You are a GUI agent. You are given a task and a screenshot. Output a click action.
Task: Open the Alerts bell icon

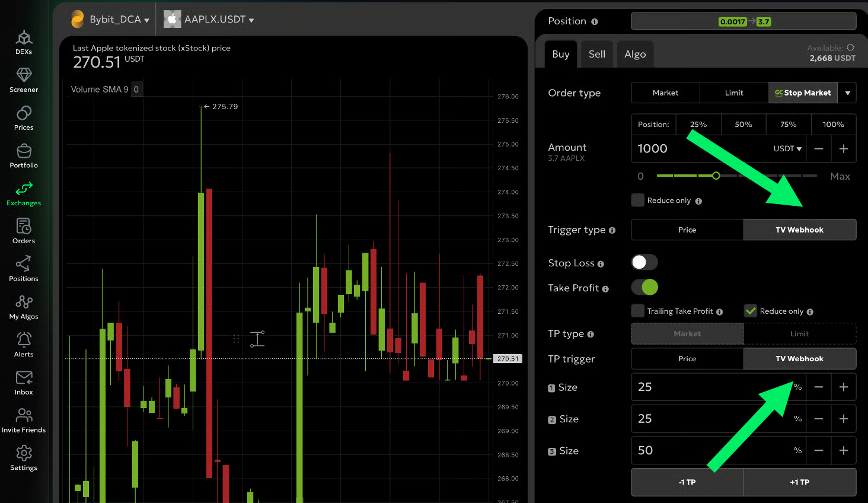(24, 340)
